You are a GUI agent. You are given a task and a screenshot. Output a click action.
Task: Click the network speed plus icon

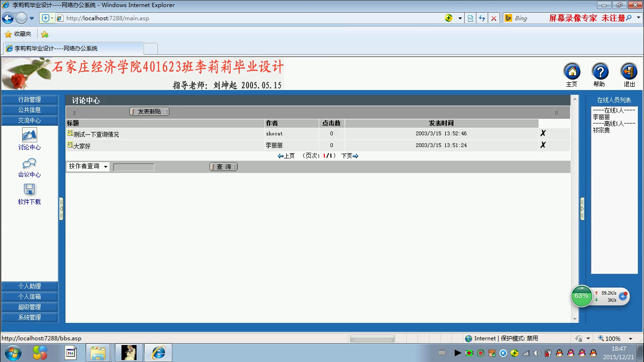coord(623,296)
